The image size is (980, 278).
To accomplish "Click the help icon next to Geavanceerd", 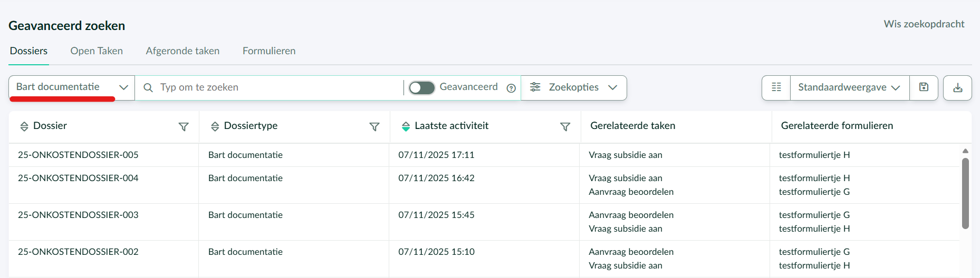I will (x=511, y=88).
